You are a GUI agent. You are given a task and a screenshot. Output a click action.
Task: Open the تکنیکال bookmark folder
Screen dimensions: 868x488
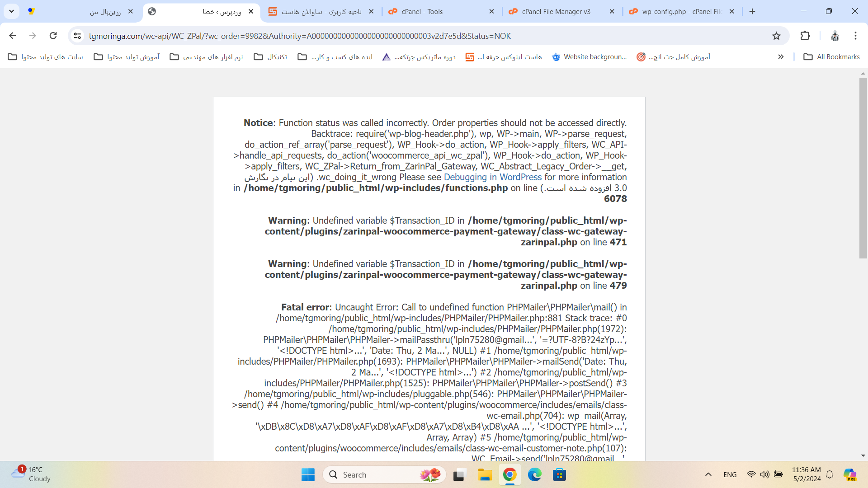click(270, 57)
